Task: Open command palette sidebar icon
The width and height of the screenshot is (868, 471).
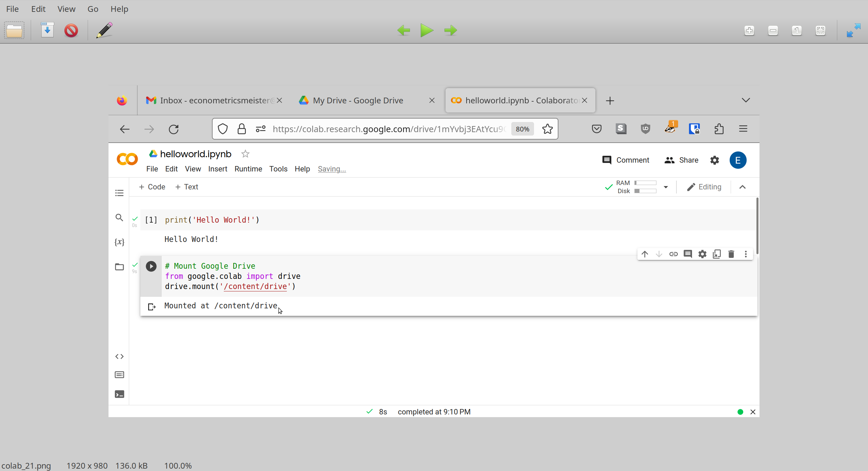Action: coord(119,375)
